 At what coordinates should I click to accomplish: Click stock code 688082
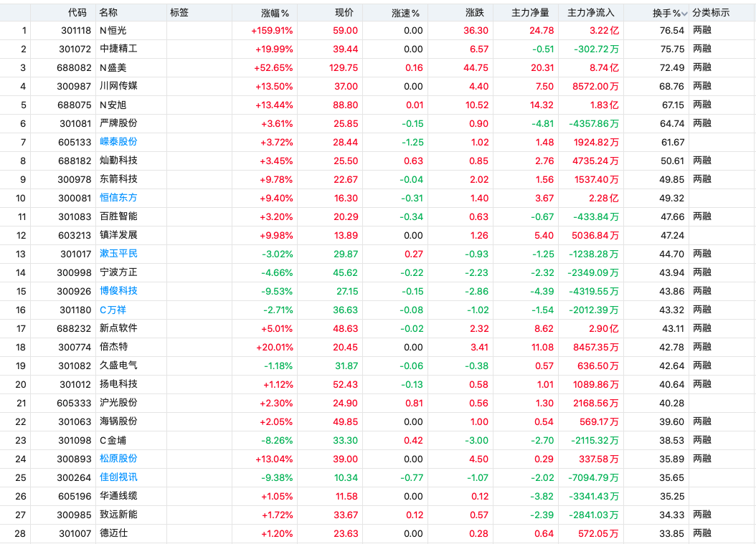point(74,67)
